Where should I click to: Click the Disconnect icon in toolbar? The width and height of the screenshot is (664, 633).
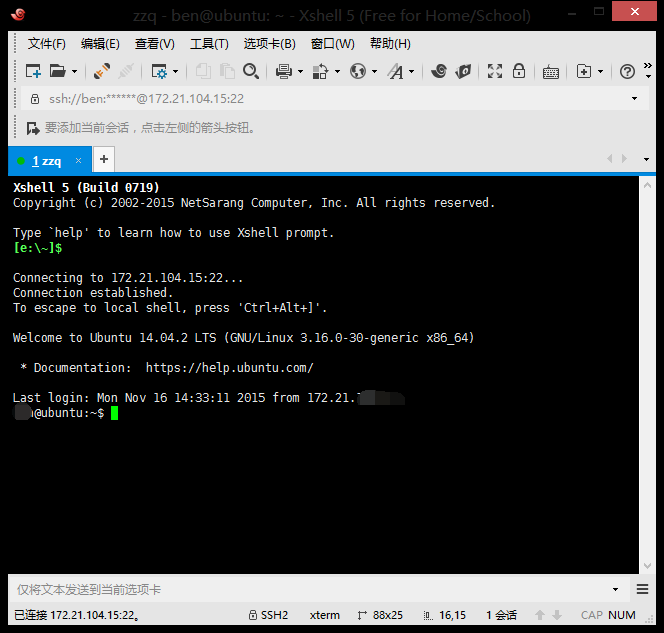click(x=126, y=71)
